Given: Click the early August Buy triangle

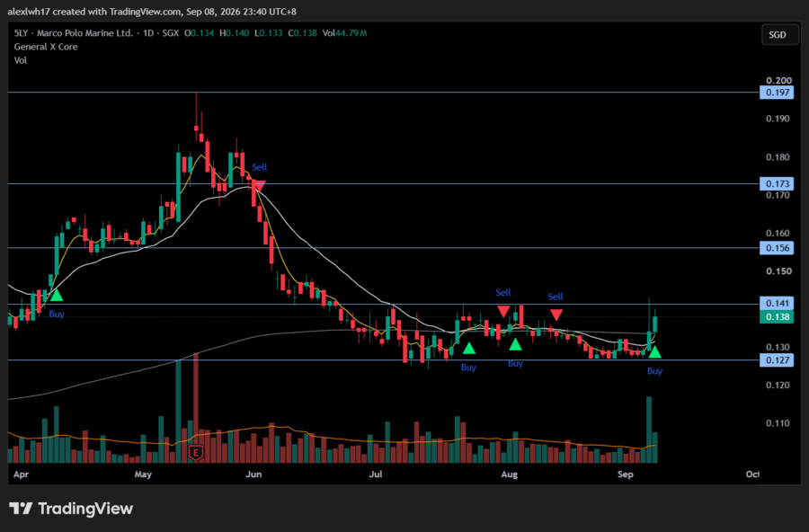Looking at the screenshot, I should click(515, 345).
